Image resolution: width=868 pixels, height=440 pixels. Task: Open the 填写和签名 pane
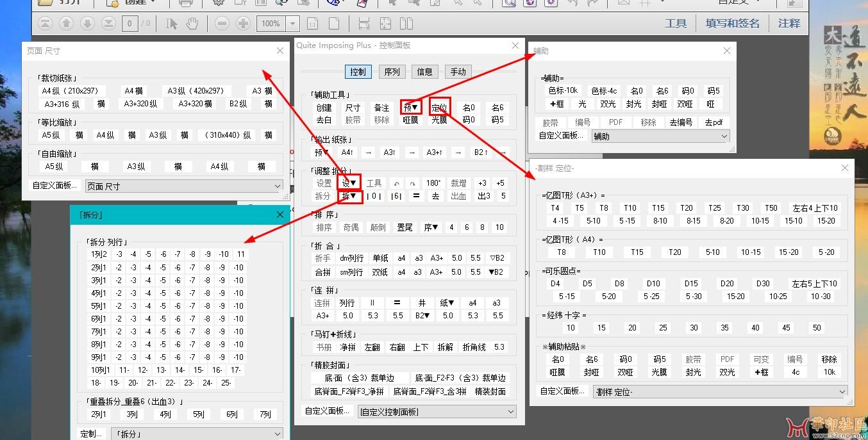pos(732,23)
